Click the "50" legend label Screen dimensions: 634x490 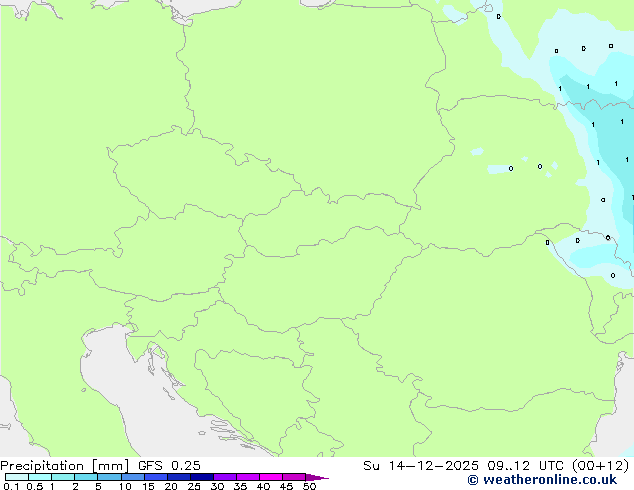point(309,486)
